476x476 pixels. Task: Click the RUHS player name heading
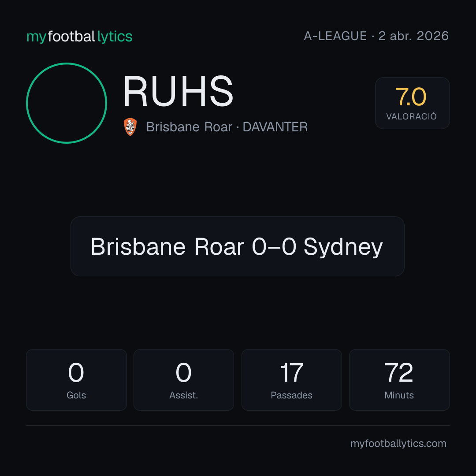point(178,91)
